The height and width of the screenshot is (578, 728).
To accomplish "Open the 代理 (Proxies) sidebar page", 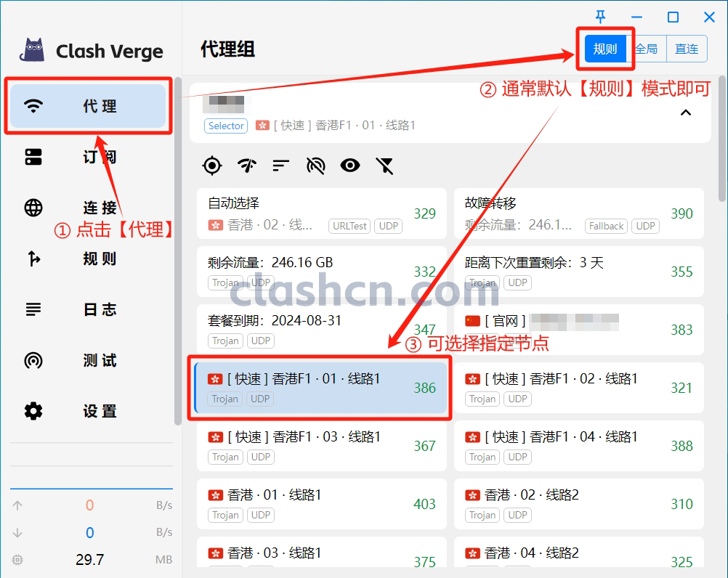I will (x=88, y=106).
